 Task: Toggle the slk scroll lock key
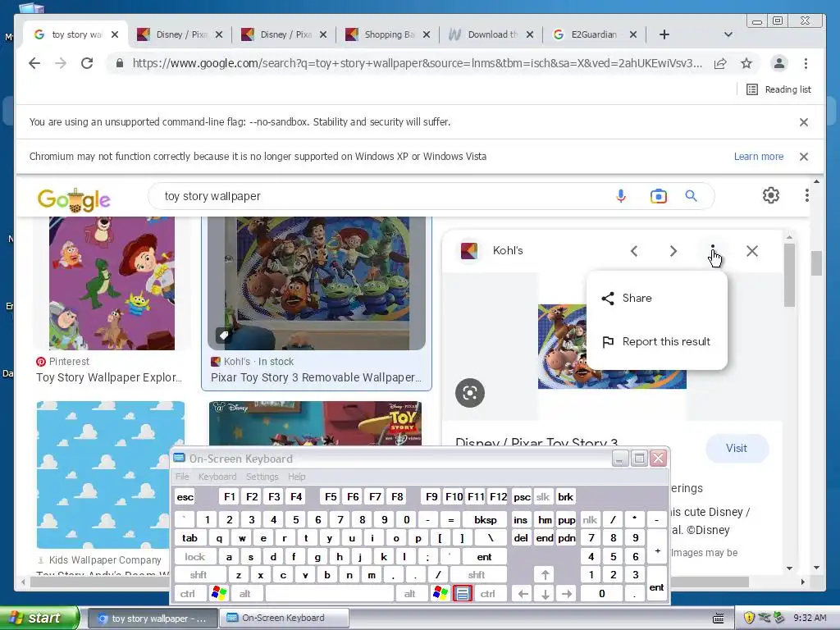pyautogui.click(x=543, y=497)
